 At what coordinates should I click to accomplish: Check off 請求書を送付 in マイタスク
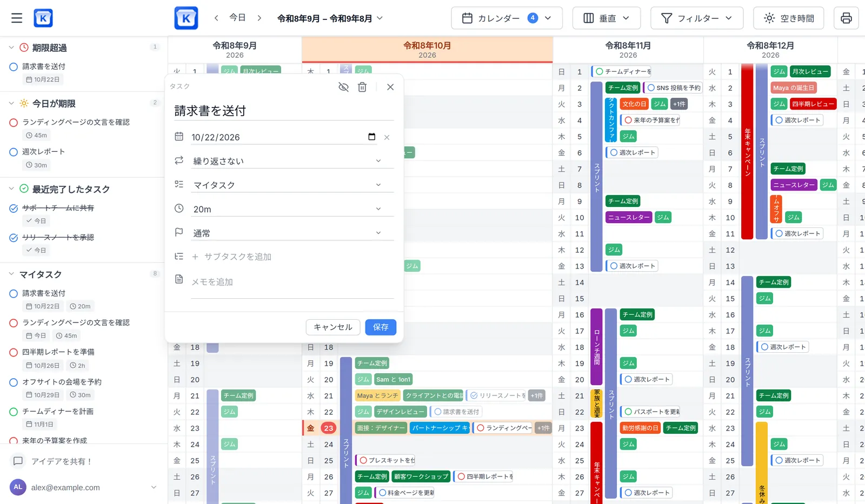pyautogui.click(x=14, y=294)
